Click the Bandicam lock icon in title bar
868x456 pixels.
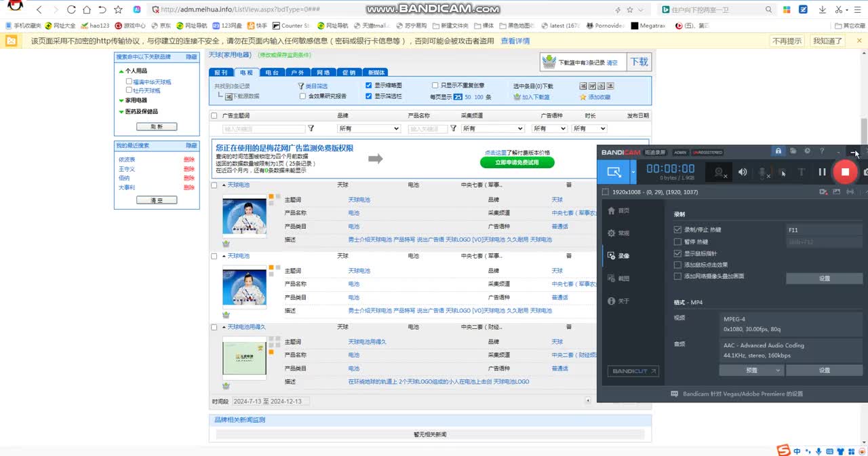click(778, 151)
